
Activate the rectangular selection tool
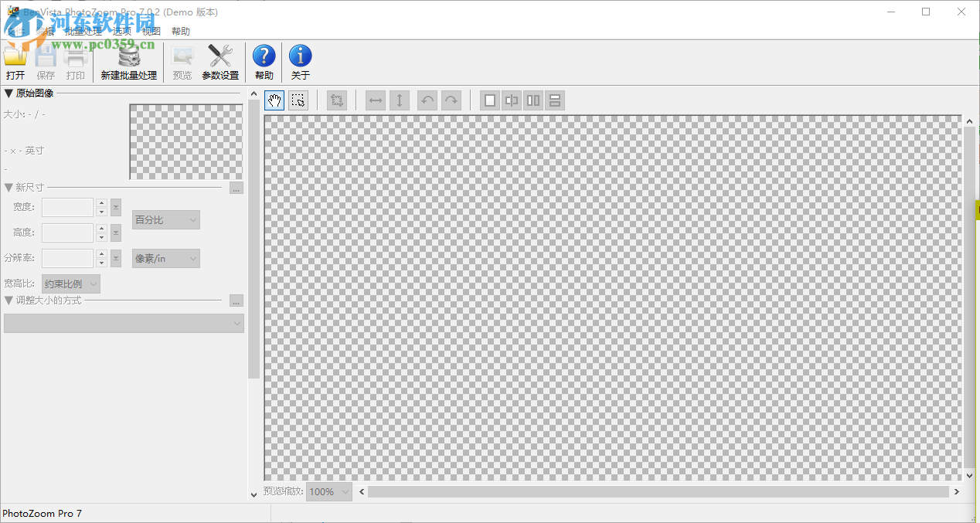(298, 100)
